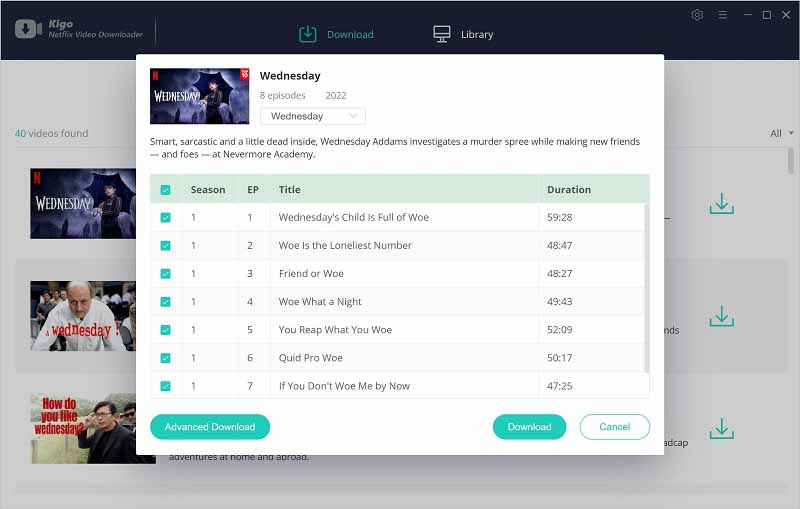
Task: Uncheck episode 3 Friend or Woe
Action: [165, 273]
